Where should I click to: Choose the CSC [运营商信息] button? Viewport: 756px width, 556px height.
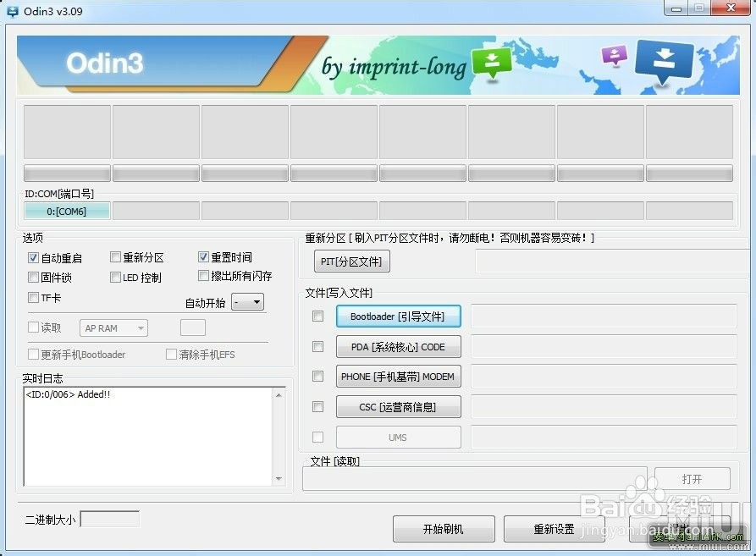coord(398,407)
